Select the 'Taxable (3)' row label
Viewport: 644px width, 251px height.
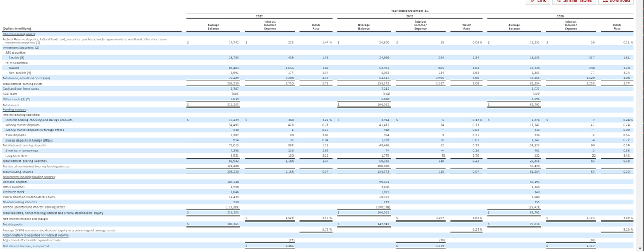tap(16, 57)
